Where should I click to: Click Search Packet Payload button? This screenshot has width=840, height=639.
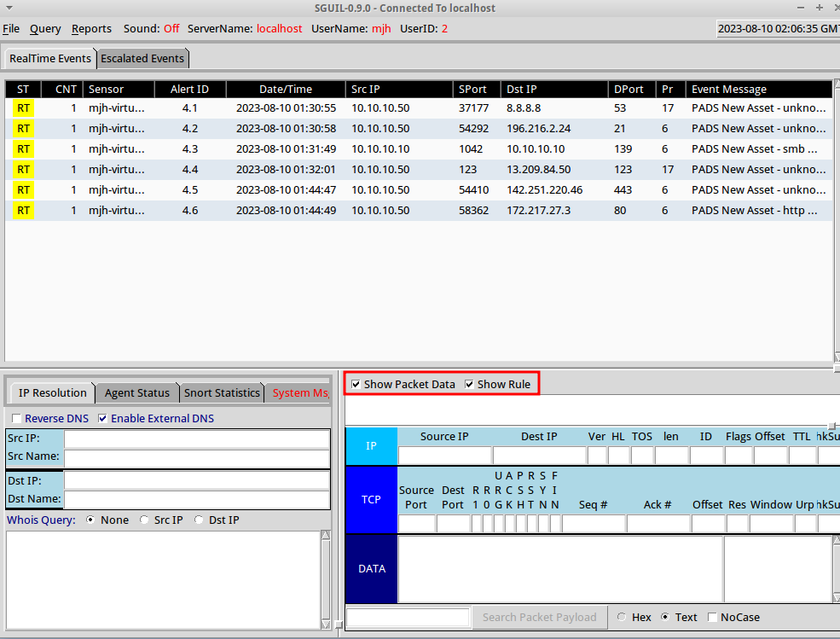[x=540, y=617]
